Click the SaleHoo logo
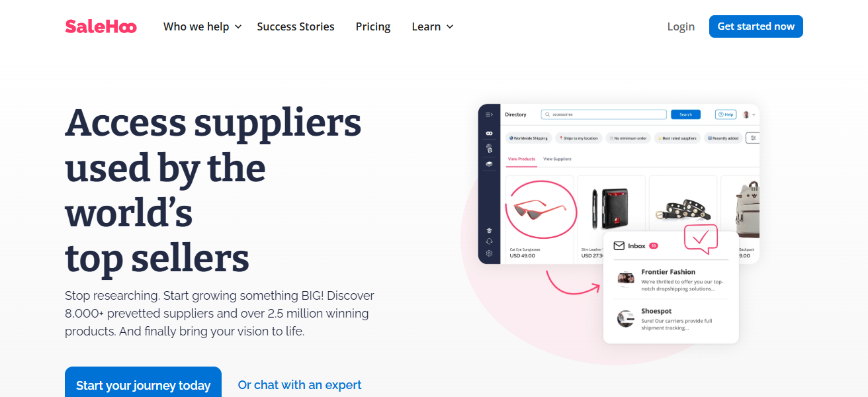868x397 pixels. [101, 26]
